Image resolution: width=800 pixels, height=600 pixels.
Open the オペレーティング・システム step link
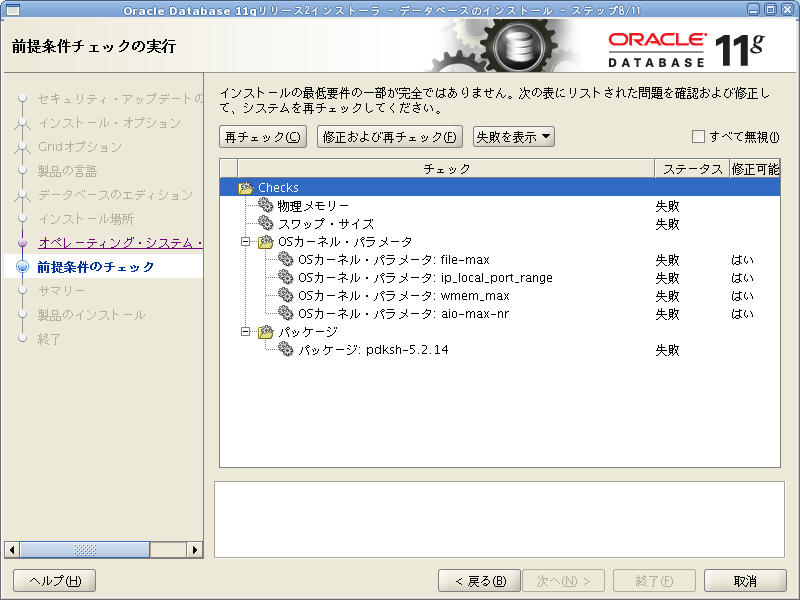120,243
